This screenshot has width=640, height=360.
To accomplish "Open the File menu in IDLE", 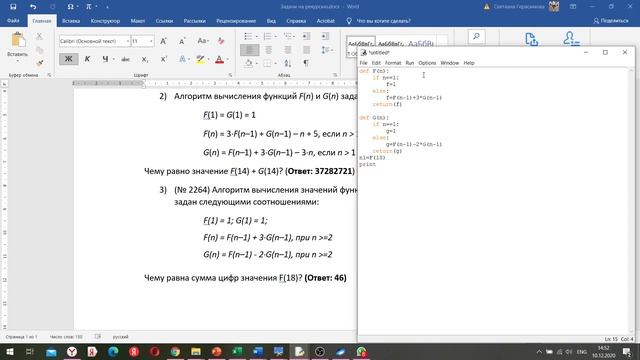I will (x=363, y=63).
